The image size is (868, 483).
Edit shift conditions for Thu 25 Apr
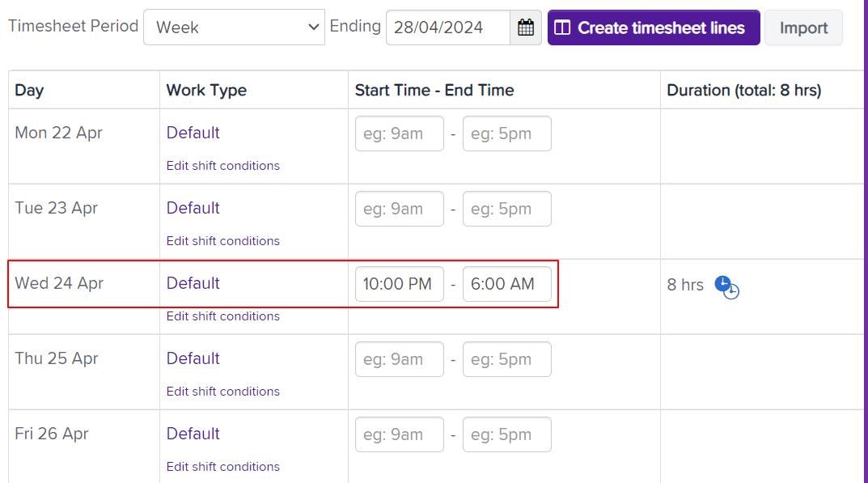[223, 392]
